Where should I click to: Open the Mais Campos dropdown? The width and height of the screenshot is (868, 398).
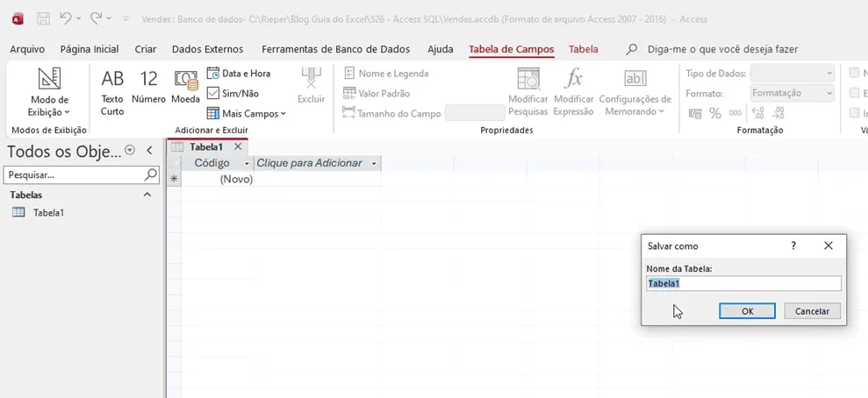tap(247, 113)
